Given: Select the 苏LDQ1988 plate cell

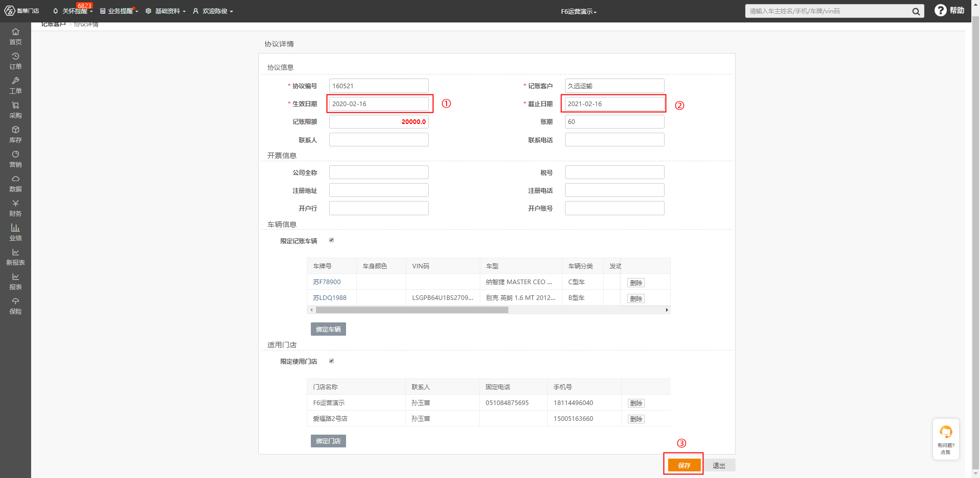Looking at the screenshot, I should (331, 297).
